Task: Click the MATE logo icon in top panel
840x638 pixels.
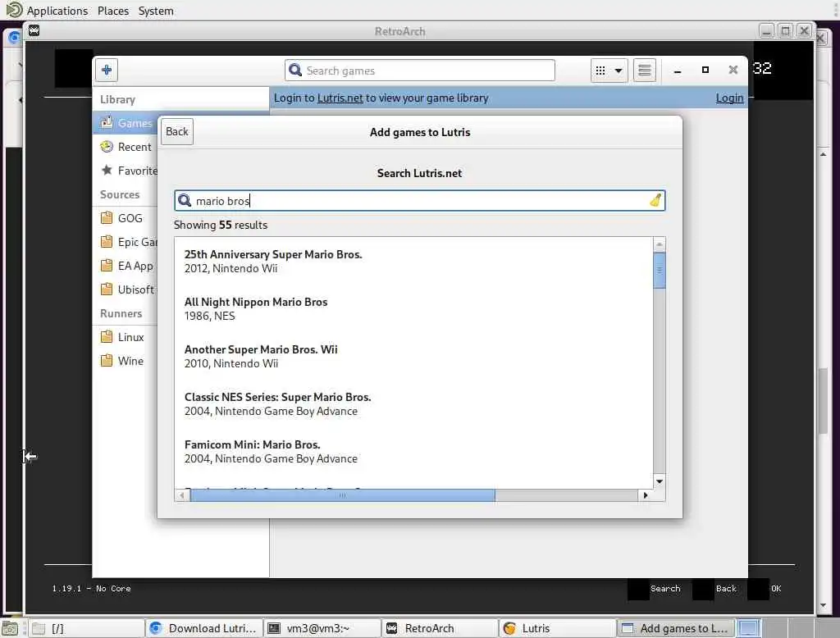Action: [14, 10]
